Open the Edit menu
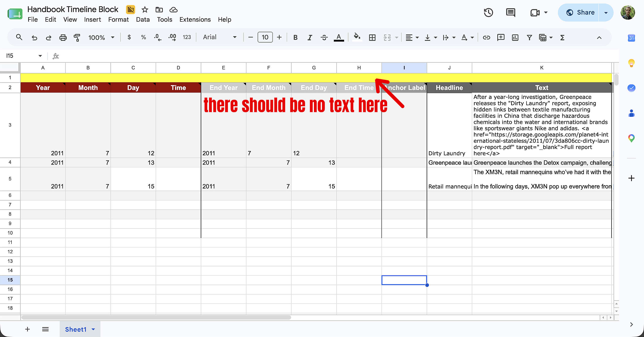 coord(50,20)
